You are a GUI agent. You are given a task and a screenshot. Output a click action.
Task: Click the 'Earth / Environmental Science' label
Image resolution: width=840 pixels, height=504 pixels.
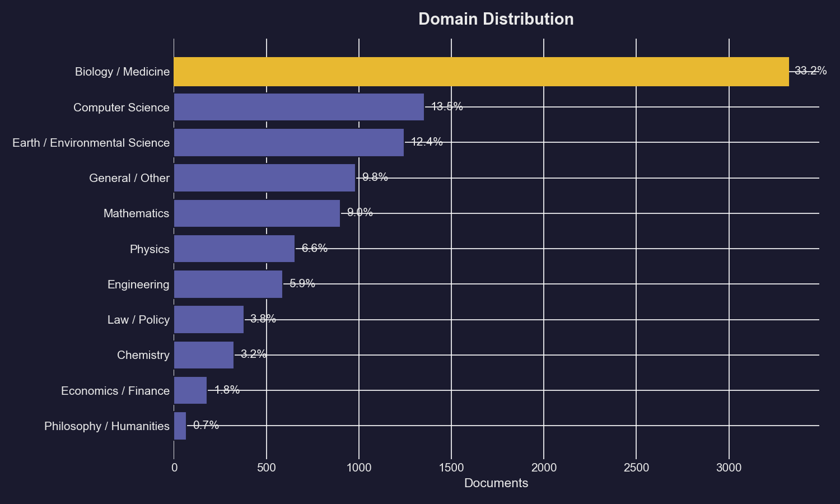point(91,142)
